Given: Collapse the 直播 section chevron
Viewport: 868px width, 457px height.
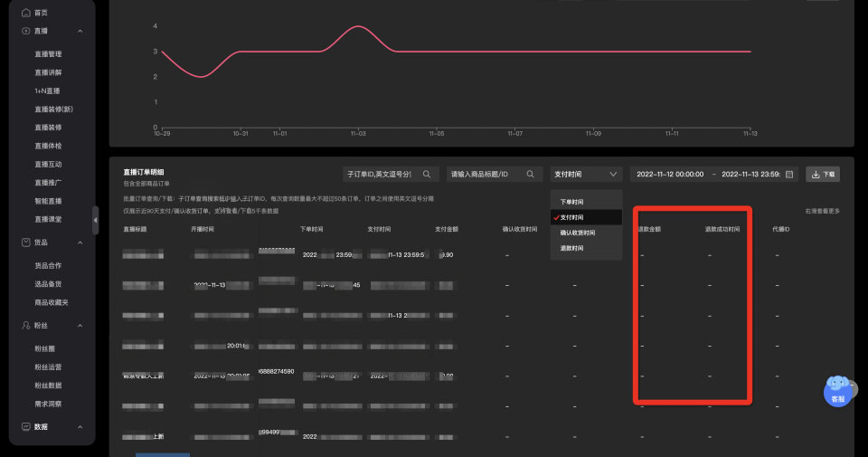Looking at the screenshot, I should [x=80, y=31].
